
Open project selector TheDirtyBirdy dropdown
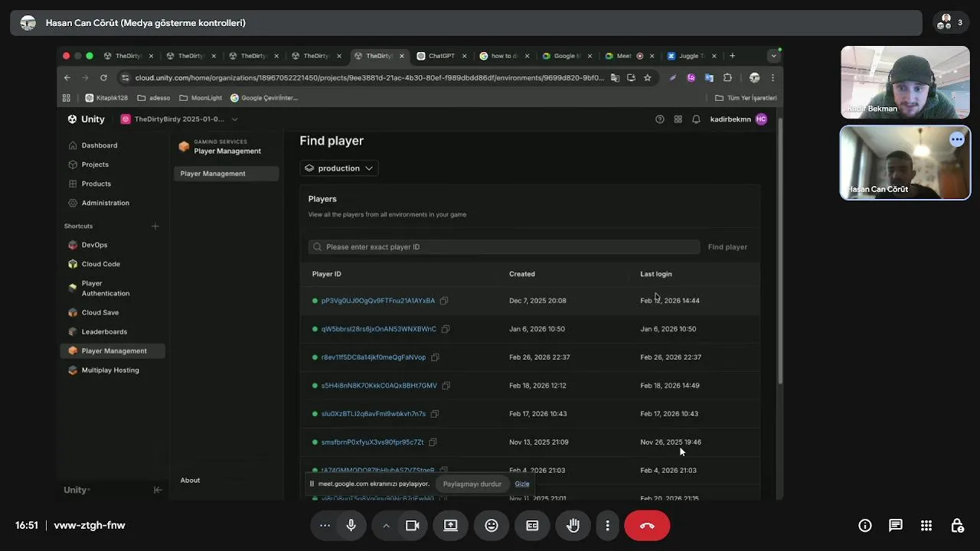click(180, 119)
